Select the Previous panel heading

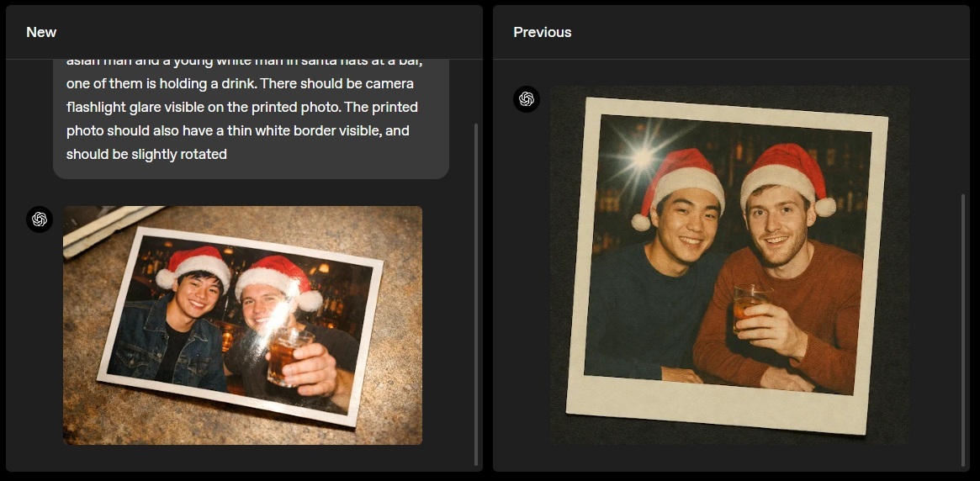[542, 33]
